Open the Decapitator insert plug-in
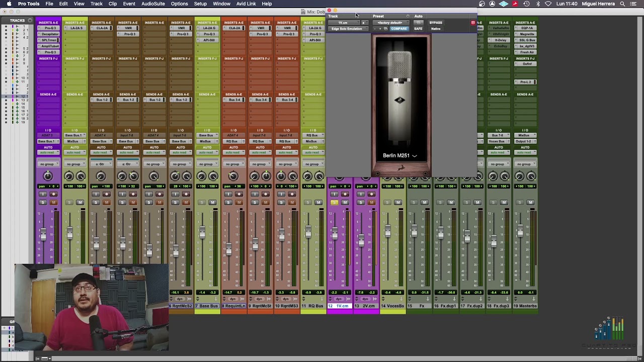Screen dimensions: 644x362 tap(49, 34)
